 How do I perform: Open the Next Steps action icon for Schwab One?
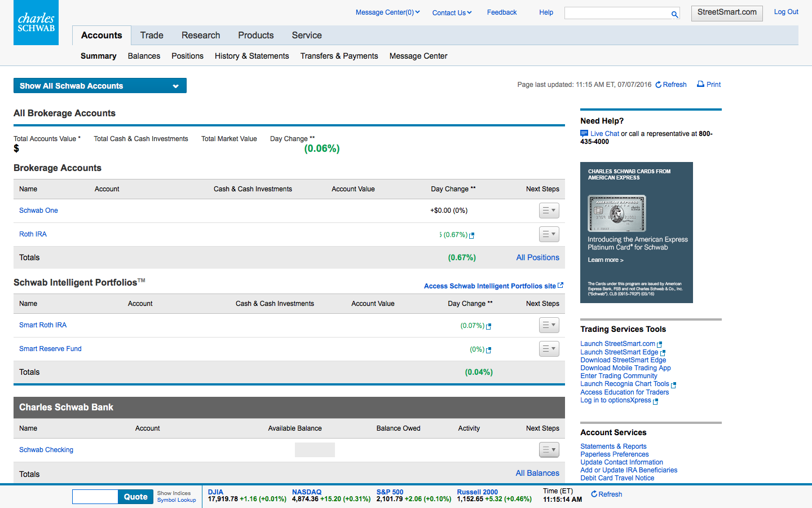coord(549,210)
